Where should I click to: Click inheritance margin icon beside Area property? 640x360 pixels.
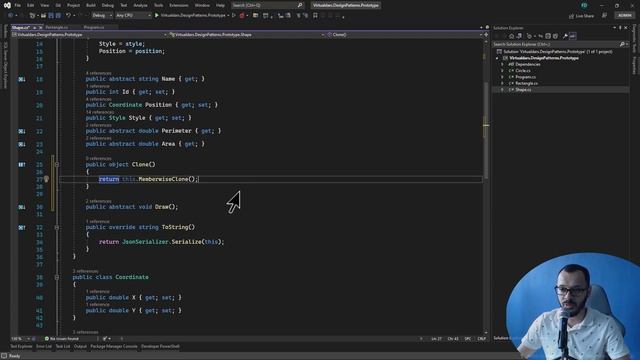[22, 144]
